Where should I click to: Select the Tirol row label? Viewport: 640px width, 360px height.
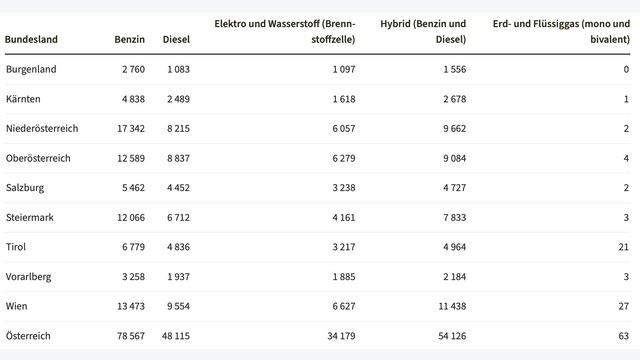tap(16, 247)
